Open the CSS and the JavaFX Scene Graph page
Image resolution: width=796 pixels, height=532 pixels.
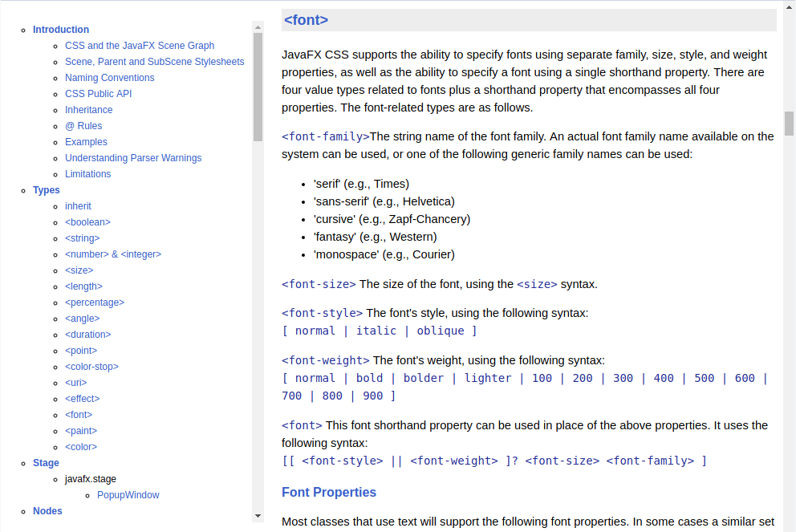pyautogui.click(x=140, y=46)
